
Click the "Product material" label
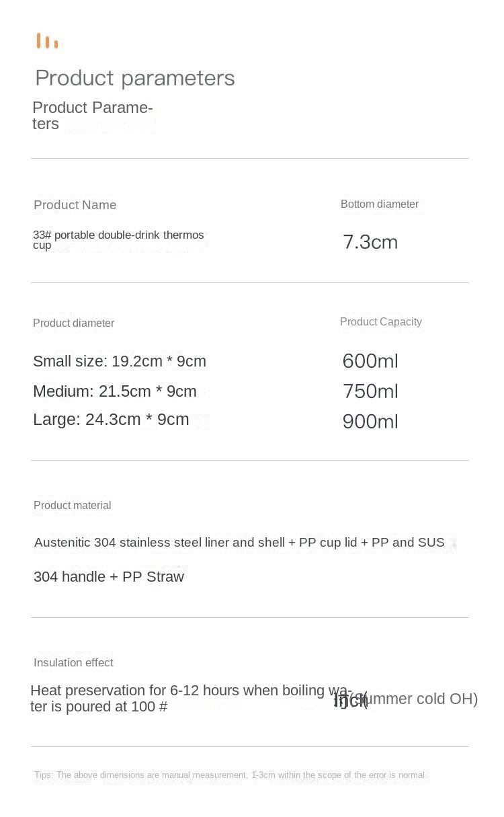coord(73,506)
